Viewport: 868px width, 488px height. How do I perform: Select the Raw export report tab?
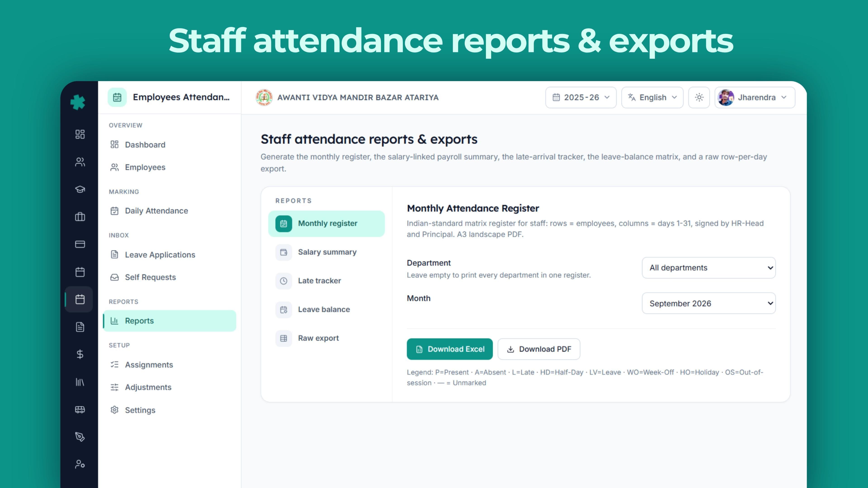click(x=326, y=338)
